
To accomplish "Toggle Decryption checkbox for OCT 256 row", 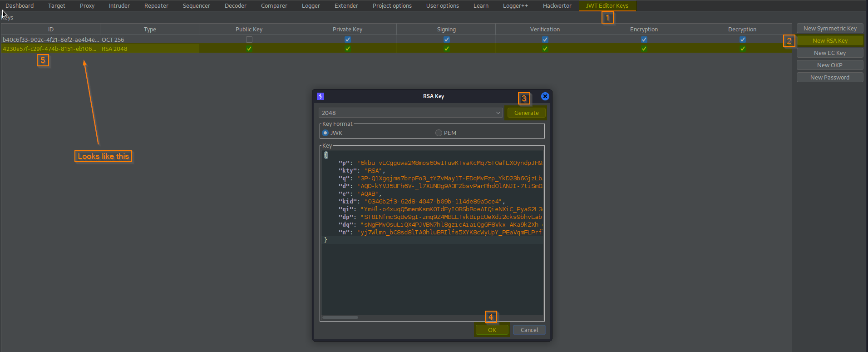I will [x=743, y=40].
